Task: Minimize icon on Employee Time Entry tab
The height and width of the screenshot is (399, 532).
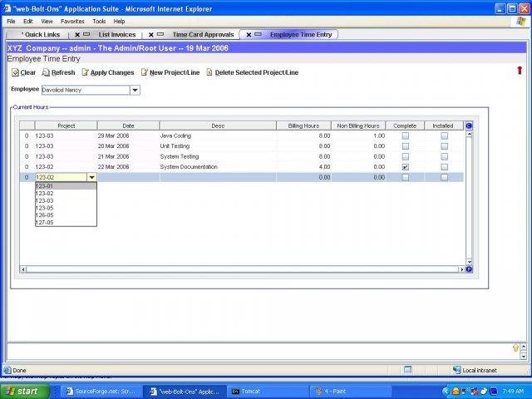Action: (259, 34)
